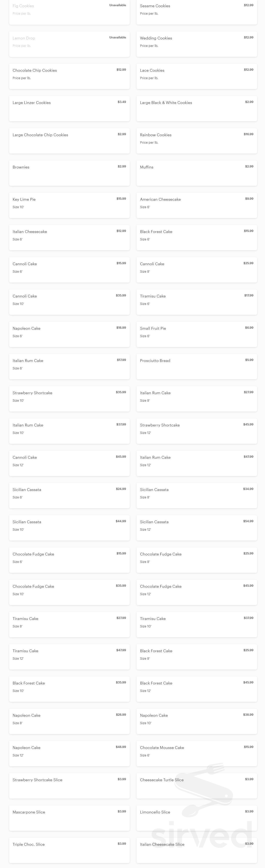
Task: Select the Mascarpone Slice item
Action: [69, 818]
